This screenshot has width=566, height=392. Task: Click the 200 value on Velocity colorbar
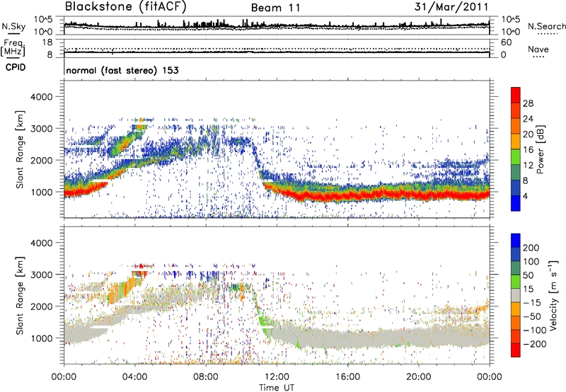[x=531, y=248]
